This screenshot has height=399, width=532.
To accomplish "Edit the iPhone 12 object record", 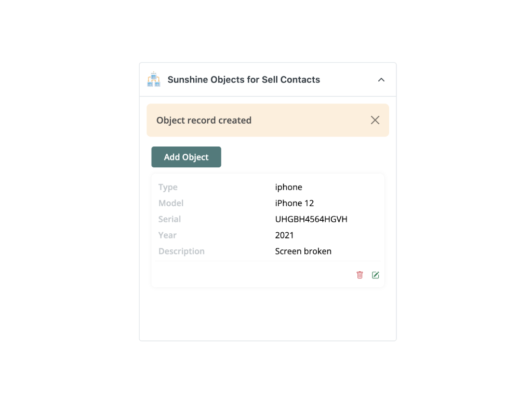I will point(376,275).
